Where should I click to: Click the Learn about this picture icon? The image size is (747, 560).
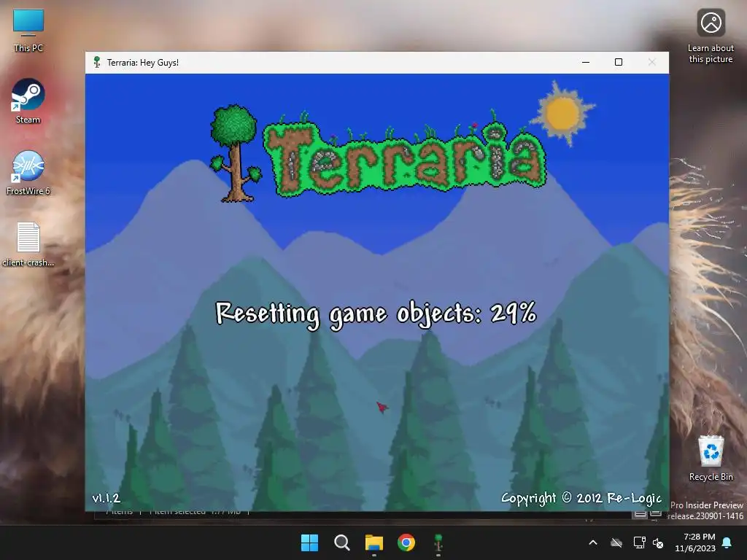point(711,36)
